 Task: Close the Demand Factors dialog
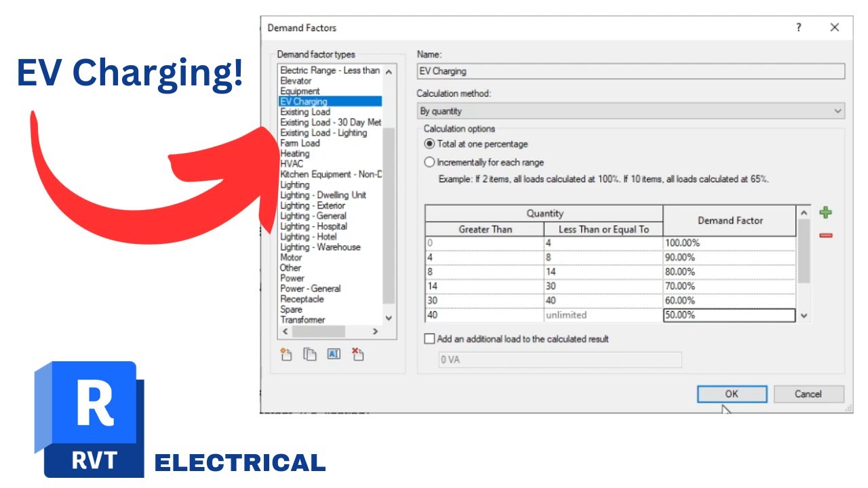pos(835,28)
